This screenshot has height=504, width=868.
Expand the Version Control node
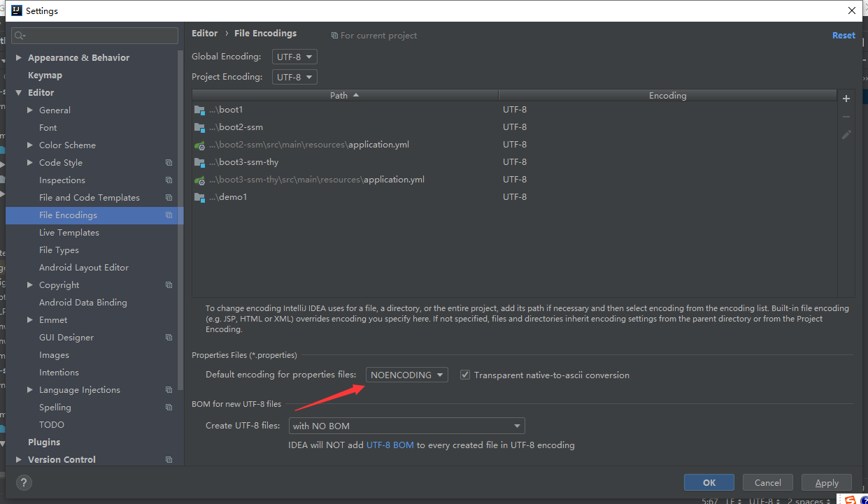click(x=19, y=459)
